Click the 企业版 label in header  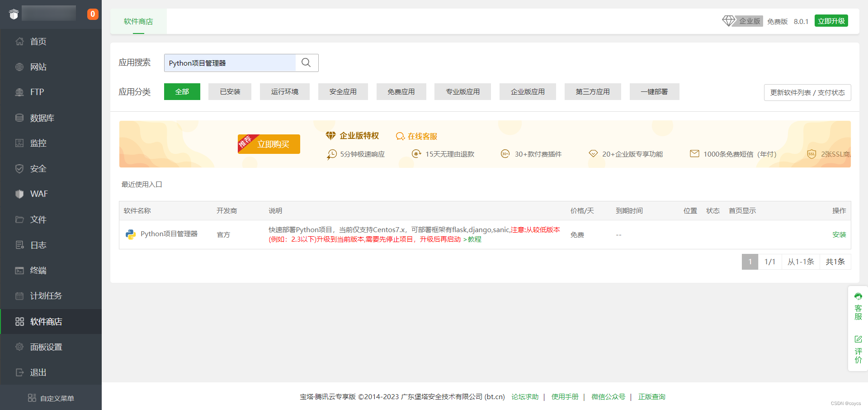[749, 21]
